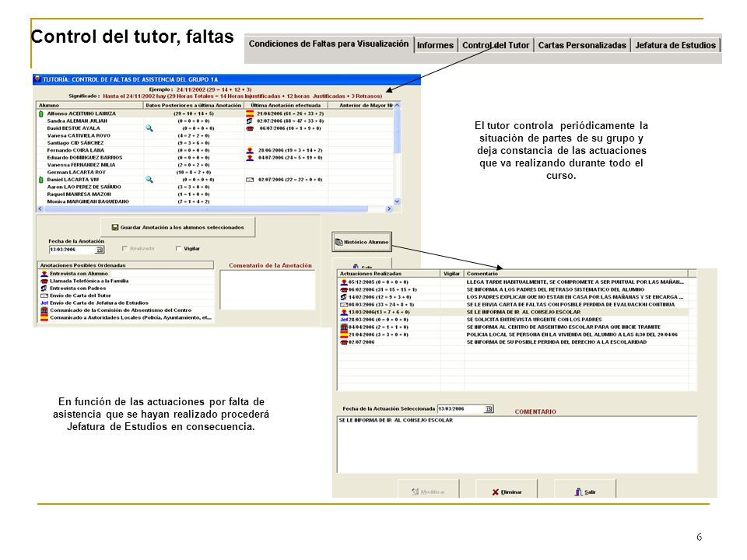
Task: Click Guardar Anotación a los alumnos seleccionados
Action: click(x=177, y=228)
